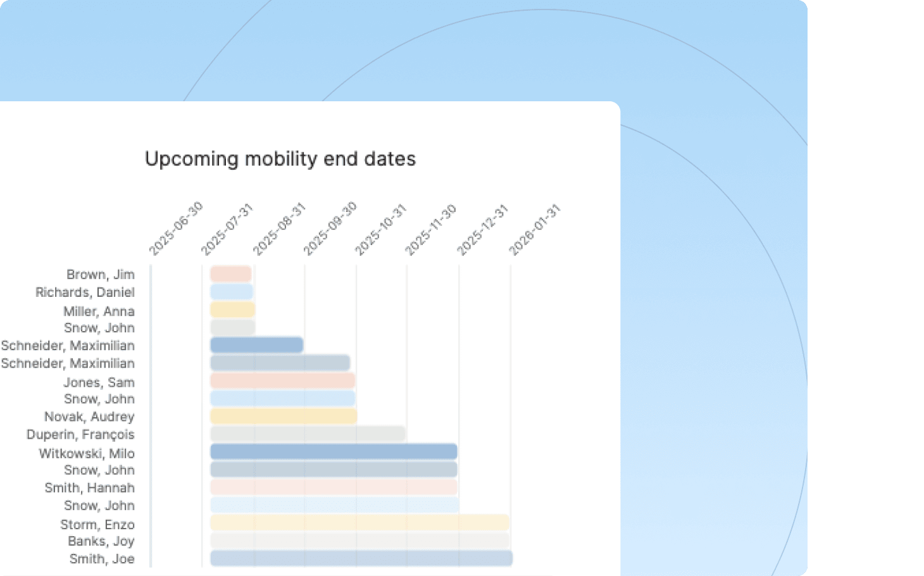Screen dimensions: 924x576
Task: Select the Jones, Sam pink bar
Action: tap(282, 380)
